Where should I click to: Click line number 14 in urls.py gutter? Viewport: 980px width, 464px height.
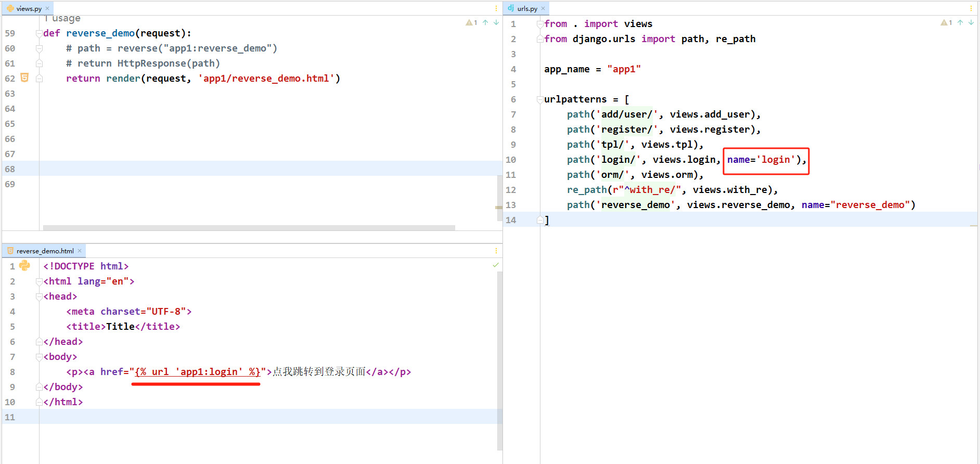point(511,220)
